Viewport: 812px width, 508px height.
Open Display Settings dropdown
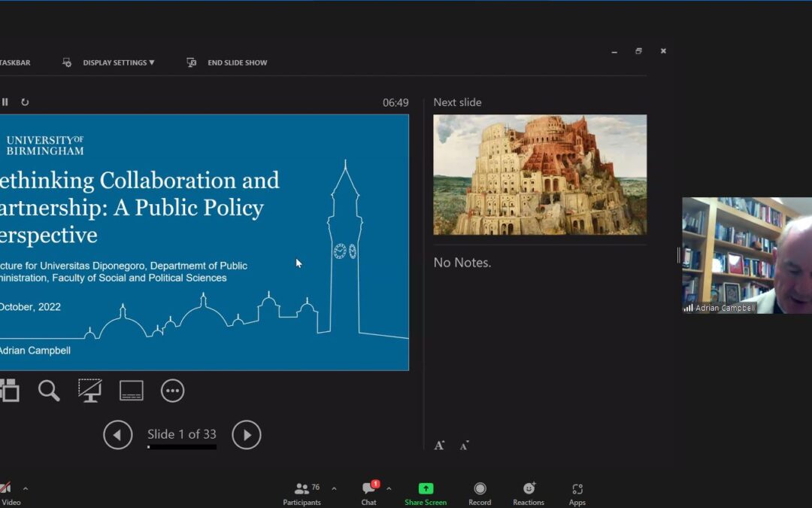[119, 62]
